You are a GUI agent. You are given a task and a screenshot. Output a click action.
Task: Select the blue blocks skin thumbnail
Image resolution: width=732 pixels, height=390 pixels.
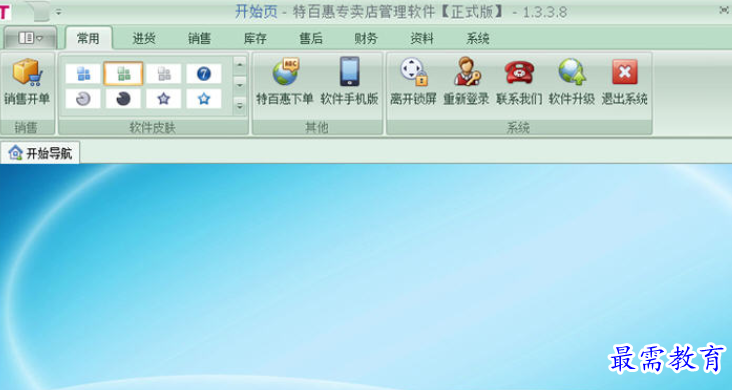83,74
